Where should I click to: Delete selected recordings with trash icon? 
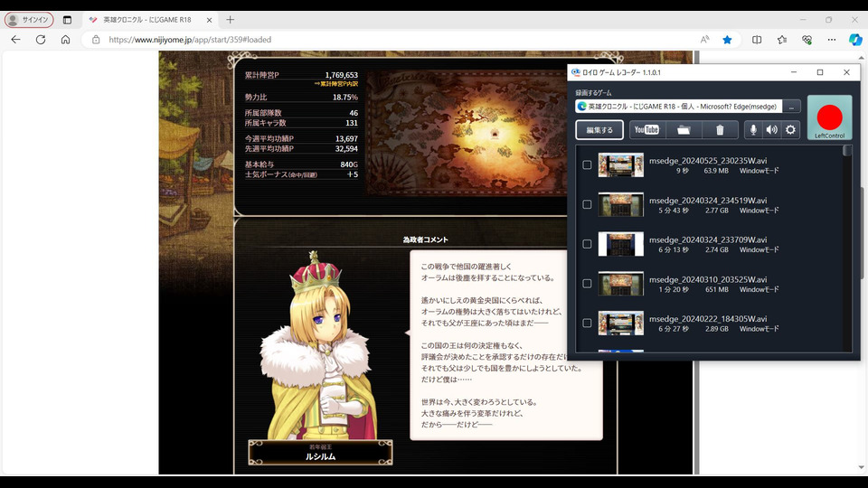pyautogui.click(x=720, y=129)
